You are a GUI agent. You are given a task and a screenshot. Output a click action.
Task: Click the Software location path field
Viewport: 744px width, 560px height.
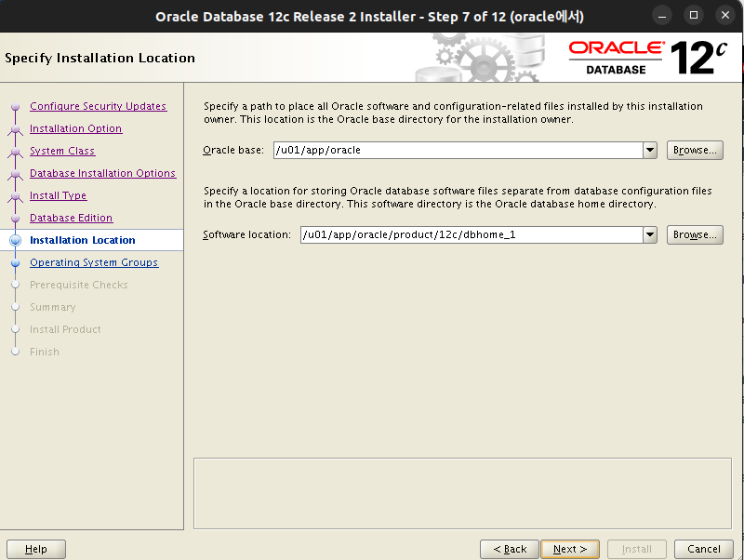(472, 234)
